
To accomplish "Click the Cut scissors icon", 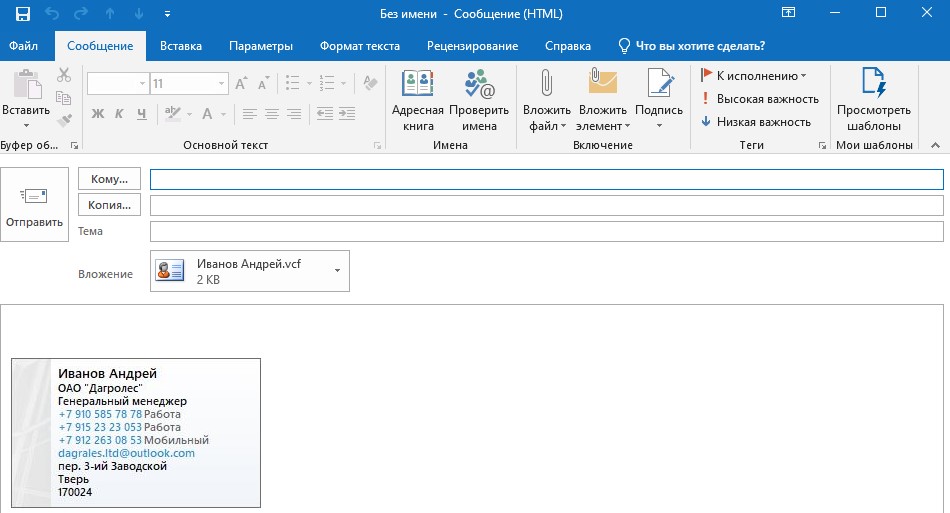I will (64, 75).
